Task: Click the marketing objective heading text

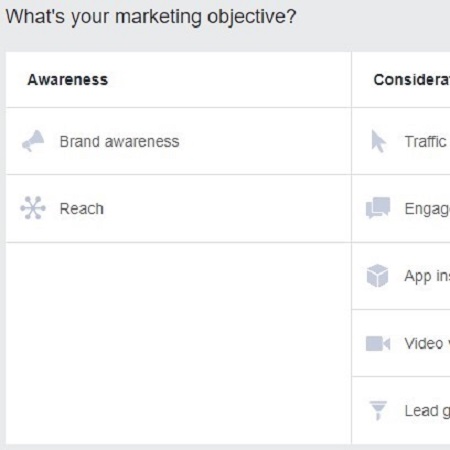Action: click(151, 17)
